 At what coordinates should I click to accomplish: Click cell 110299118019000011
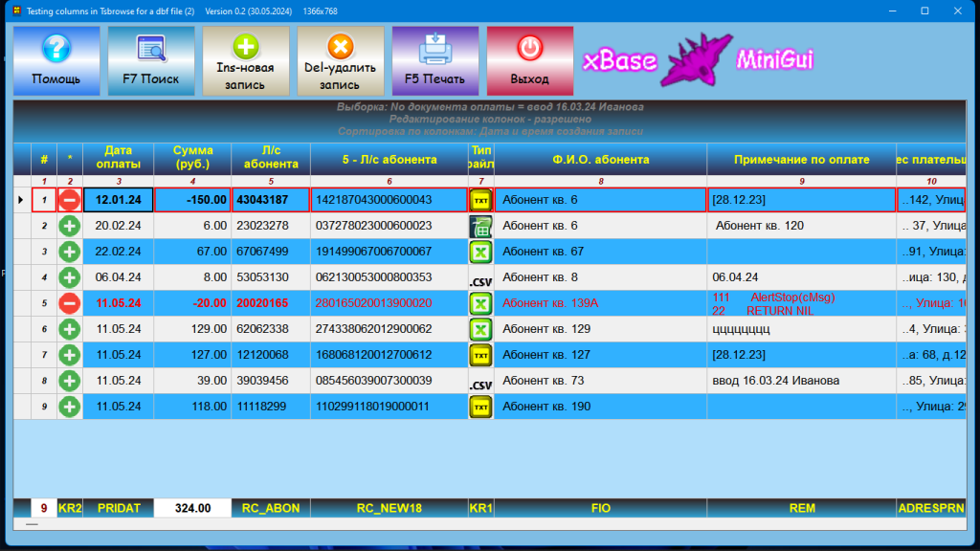(x=389, y=407)
